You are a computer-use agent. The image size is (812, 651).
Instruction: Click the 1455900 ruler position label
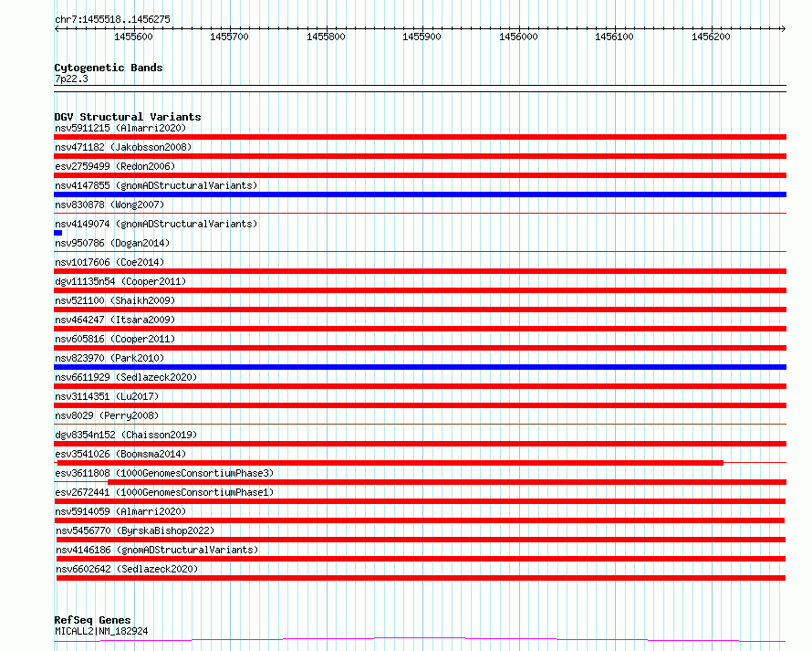[x=422, y=37]
